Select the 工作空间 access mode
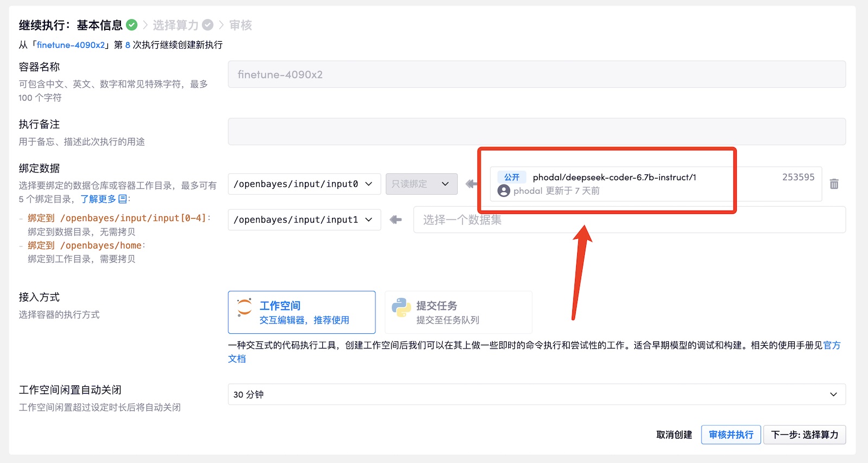Screen dimensions: 868x463 click(x=302, y=312)
